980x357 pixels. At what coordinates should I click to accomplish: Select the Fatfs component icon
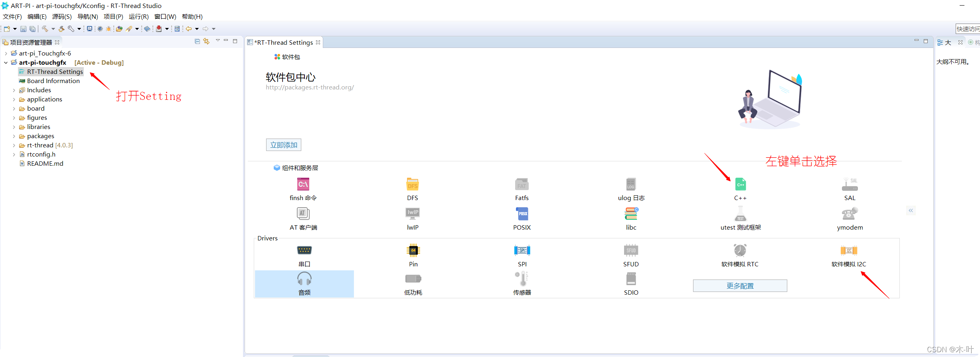[522, 184]
